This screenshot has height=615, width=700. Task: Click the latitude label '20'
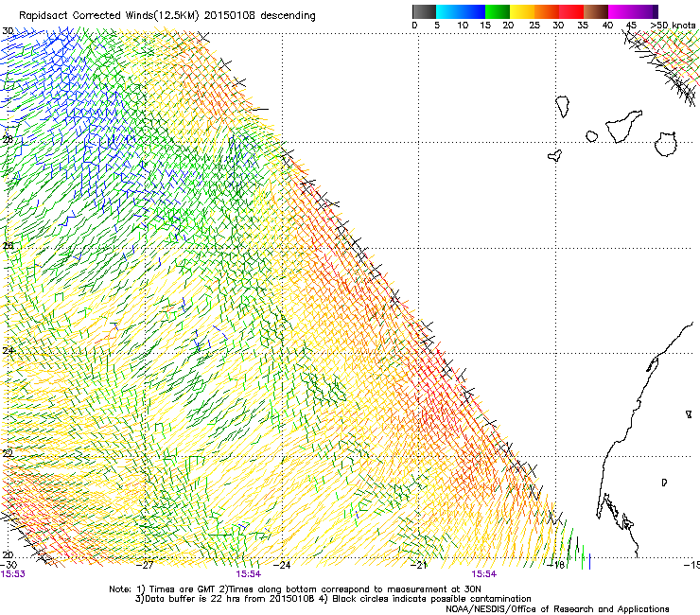pyautogui.click(x=8, y=555)
